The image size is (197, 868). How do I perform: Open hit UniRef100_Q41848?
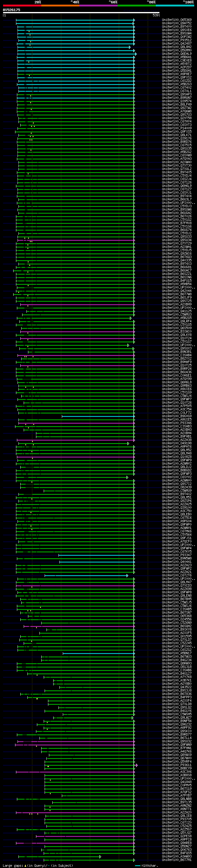177,782
